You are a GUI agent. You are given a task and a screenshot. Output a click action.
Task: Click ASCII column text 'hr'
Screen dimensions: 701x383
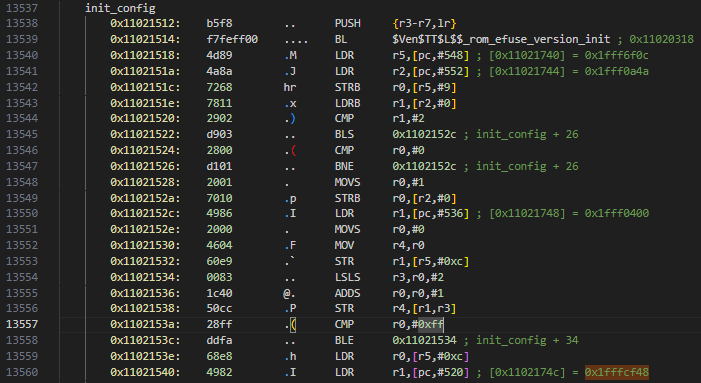290,87
